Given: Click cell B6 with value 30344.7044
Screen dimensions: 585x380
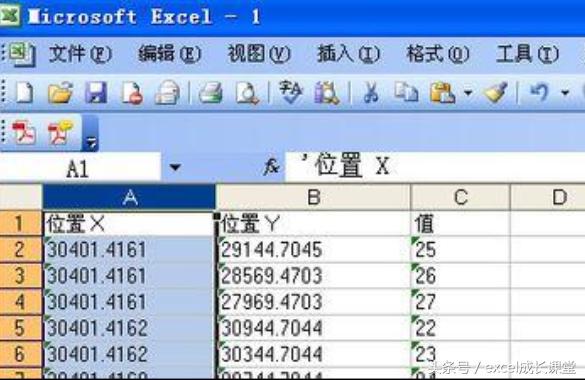Looking at the screenshot, I should coord(313,355).
